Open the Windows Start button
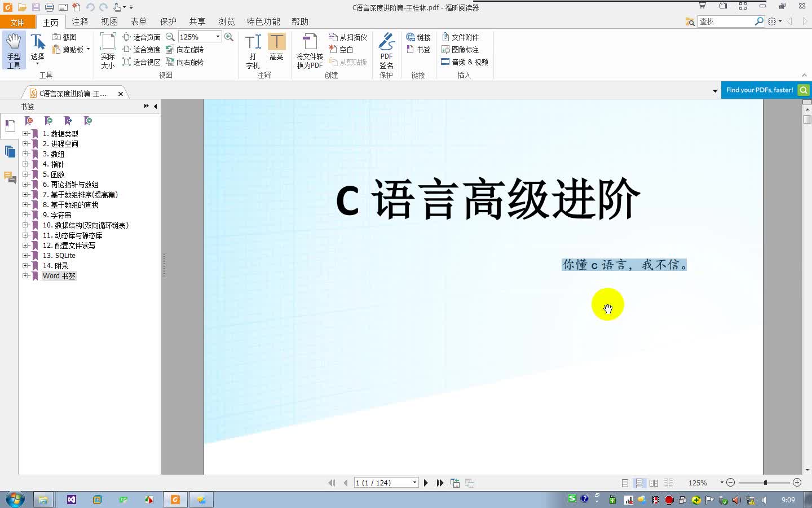This screenshot has width=812, height=508. 15,500
